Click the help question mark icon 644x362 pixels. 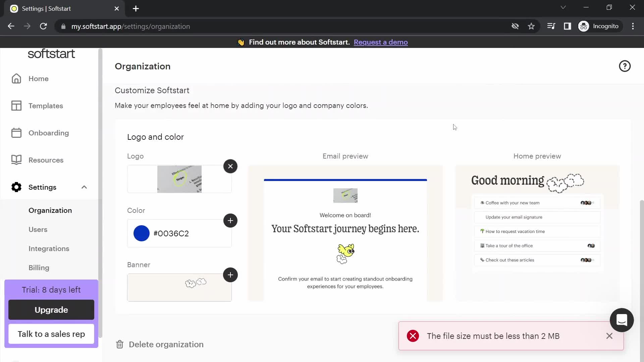point(625,66)
